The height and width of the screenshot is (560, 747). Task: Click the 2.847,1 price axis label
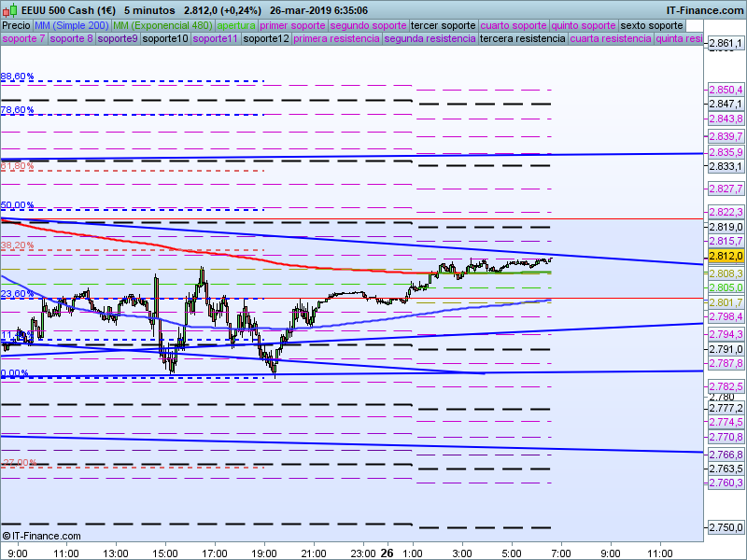[726, 104]
